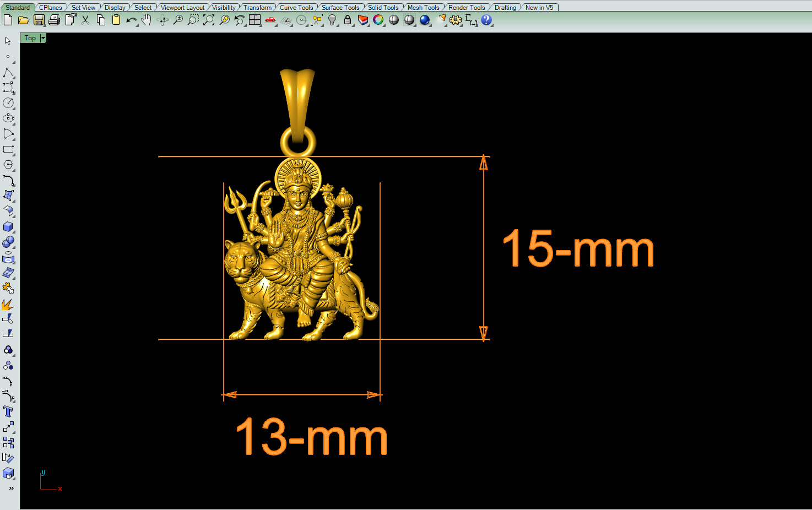Open spotlight creation icon
The image size is (812, 510).
(x=441, y=20)
